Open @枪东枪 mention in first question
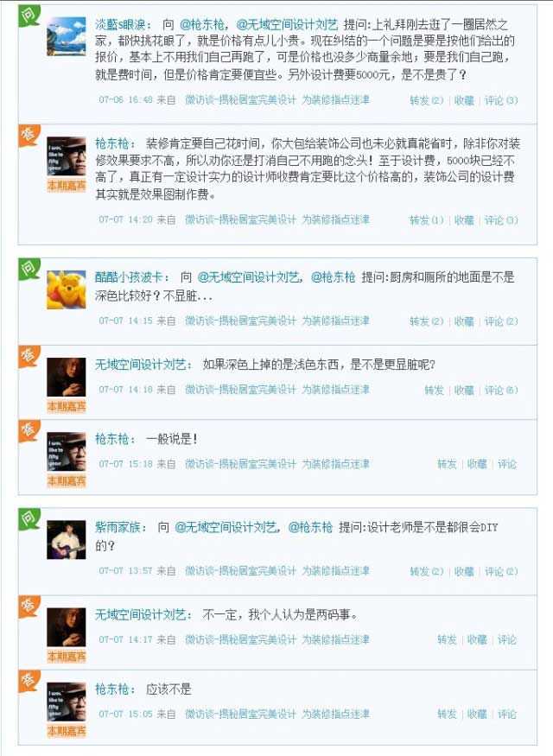This screenshot has height=756, width=553. (201, 24)
